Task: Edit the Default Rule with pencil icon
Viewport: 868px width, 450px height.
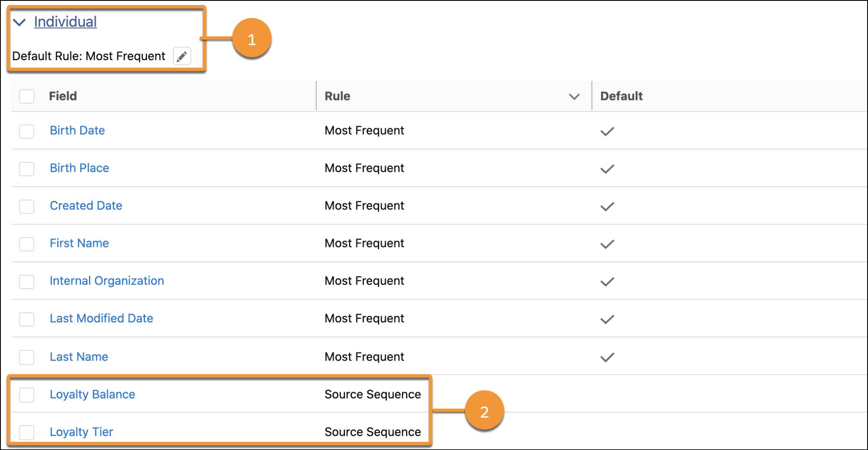Action: (x=182, y=56)
